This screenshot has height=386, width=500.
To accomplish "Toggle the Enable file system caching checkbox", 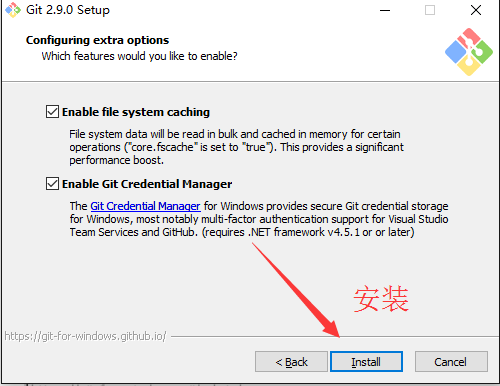I will (x=52, y=112).
